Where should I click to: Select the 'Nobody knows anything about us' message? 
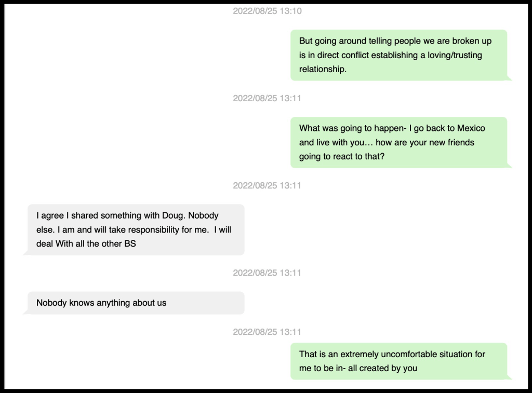click(136, 303)
